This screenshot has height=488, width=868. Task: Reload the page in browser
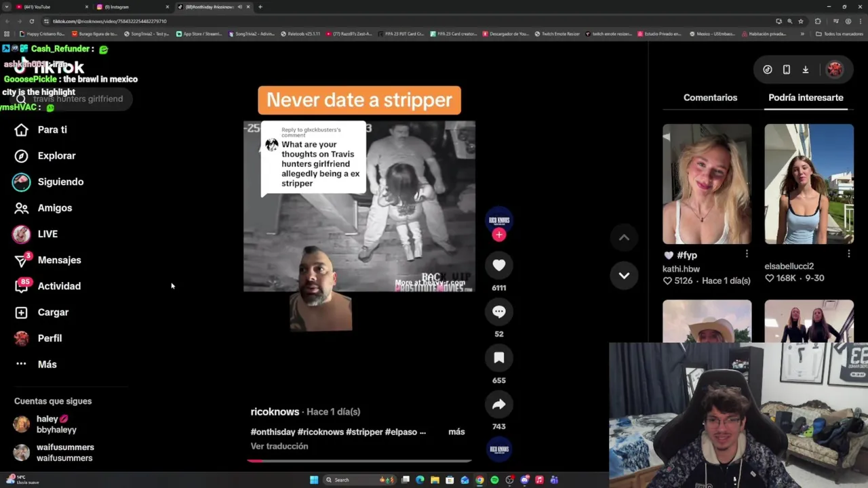[x=31, y=21]
